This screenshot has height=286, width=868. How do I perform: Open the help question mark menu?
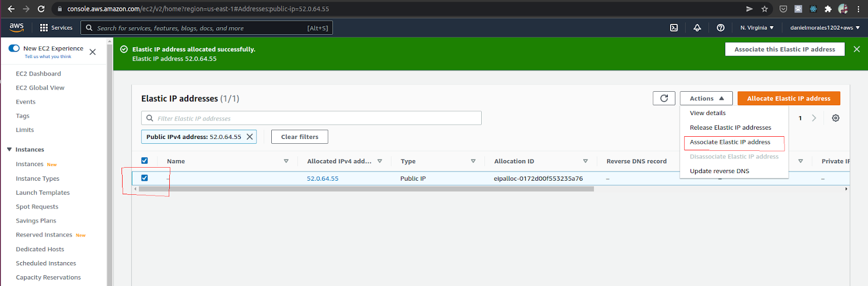coord(720,28)
